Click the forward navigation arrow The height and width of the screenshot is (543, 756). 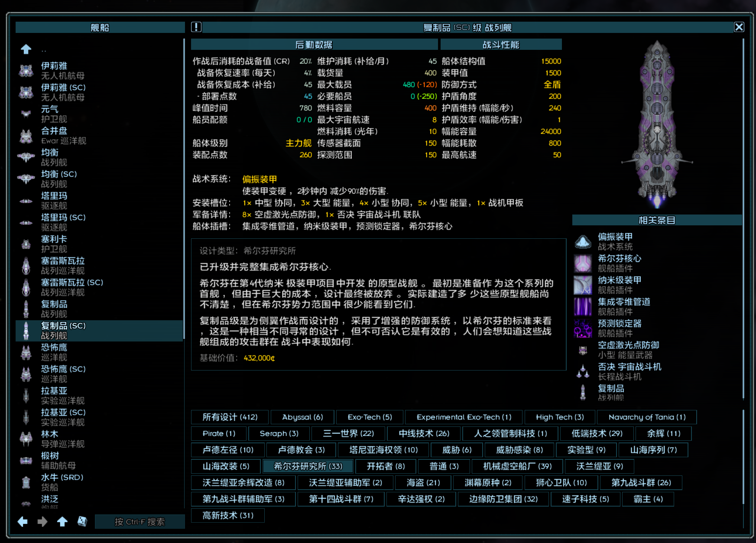[x=42, y=522]
